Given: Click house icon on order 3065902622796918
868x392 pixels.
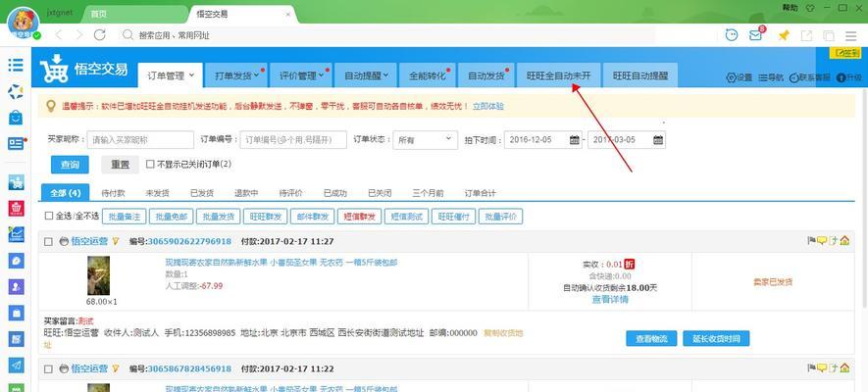Looking at the screenshot, I should click(844, 240).
